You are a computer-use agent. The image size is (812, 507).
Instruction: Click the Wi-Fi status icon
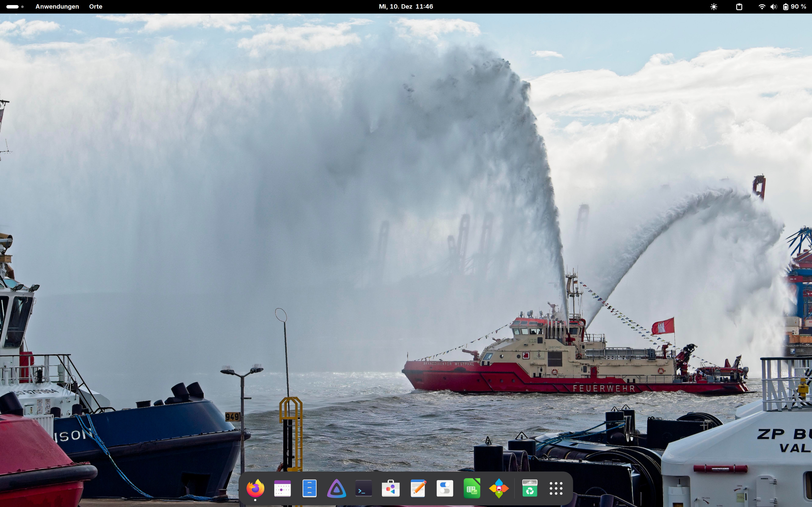pos(762,7)
